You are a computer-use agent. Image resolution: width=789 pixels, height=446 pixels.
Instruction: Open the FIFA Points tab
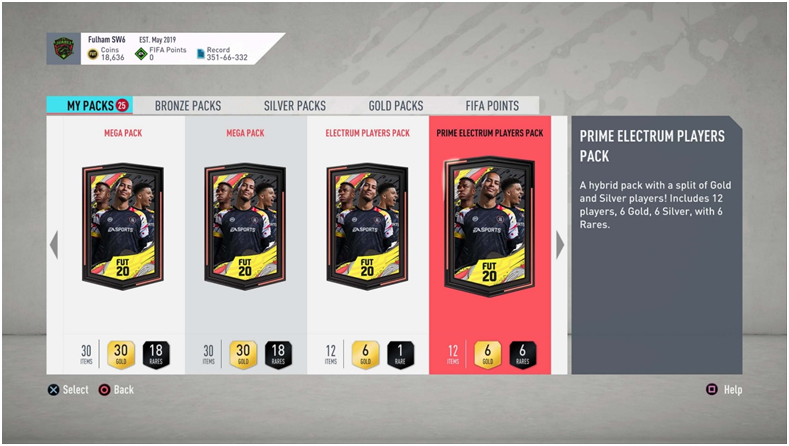492,106
